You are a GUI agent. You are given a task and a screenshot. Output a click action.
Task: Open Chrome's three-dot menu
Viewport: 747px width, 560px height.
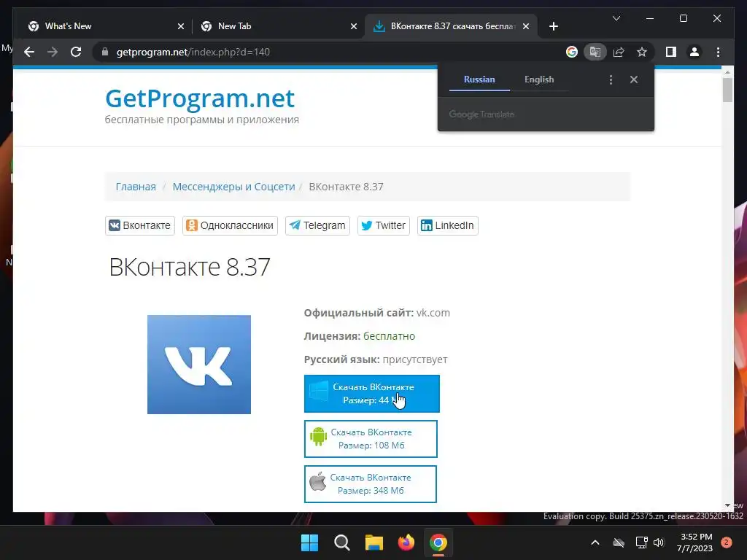718,52
